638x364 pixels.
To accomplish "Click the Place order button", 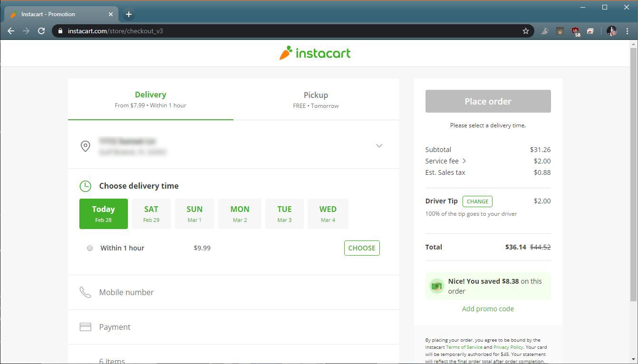I will (488, 101).
